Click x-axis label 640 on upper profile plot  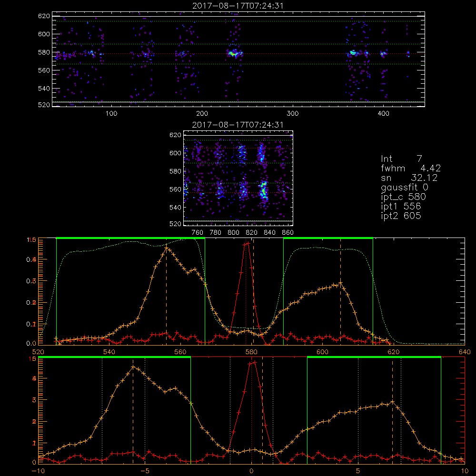pos(465,352)
